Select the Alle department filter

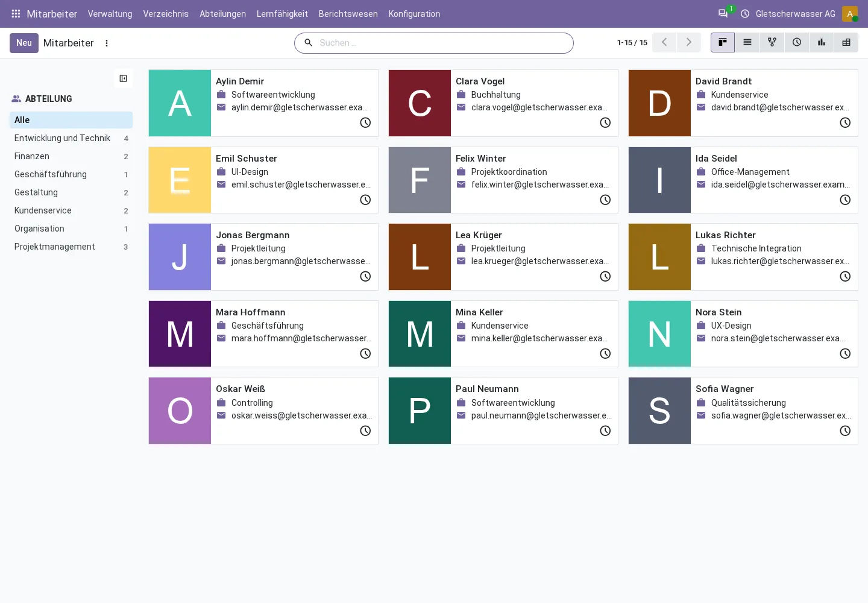[71, 120]
